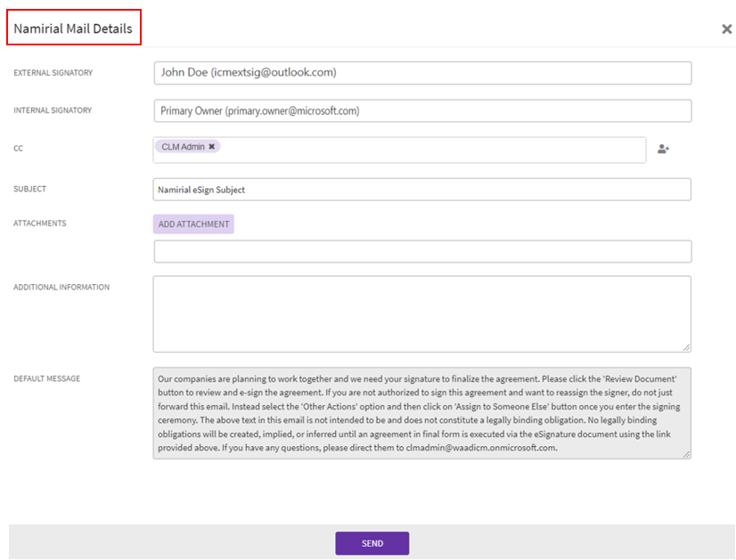Select the CLM Admin chip label

183,147
